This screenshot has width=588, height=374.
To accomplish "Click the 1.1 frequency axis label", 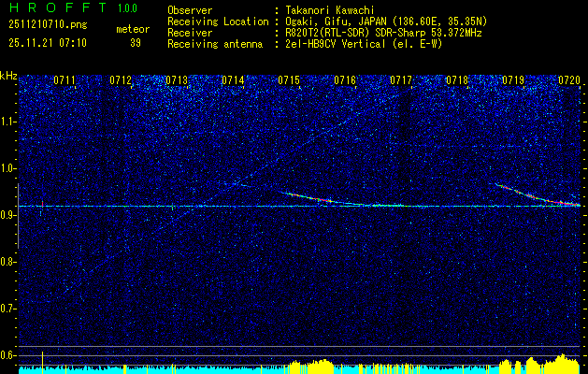I will 8,122.
